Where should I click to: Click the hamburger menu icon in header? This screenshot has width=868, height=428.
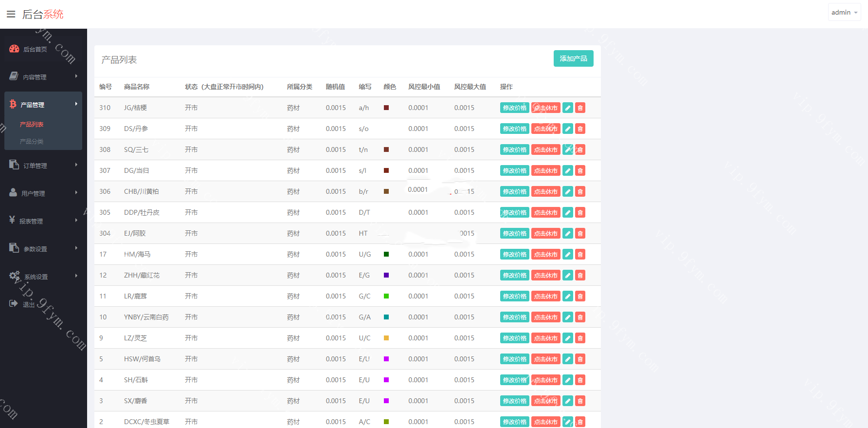pyautogui.click(x=11, y=14)
